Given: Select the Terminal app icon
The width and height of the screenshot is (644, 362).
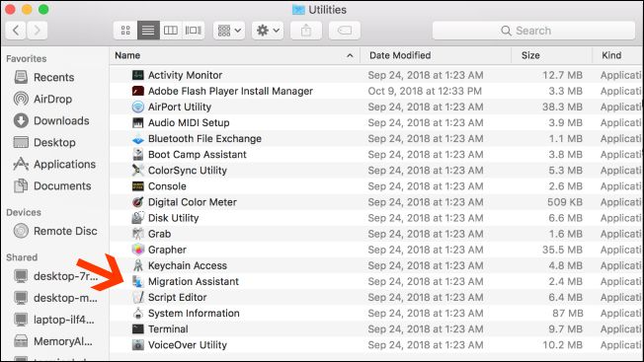Looking at the screenshot, I should coord(138,328).
